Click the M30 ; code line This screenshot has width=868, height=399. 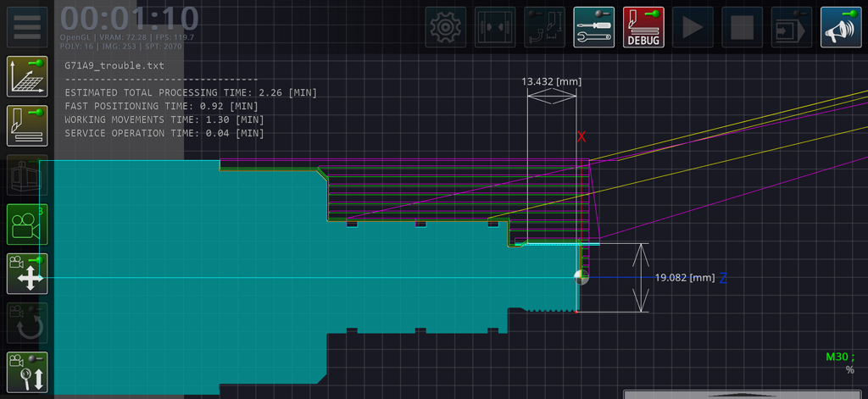click(x=840, y=357)
